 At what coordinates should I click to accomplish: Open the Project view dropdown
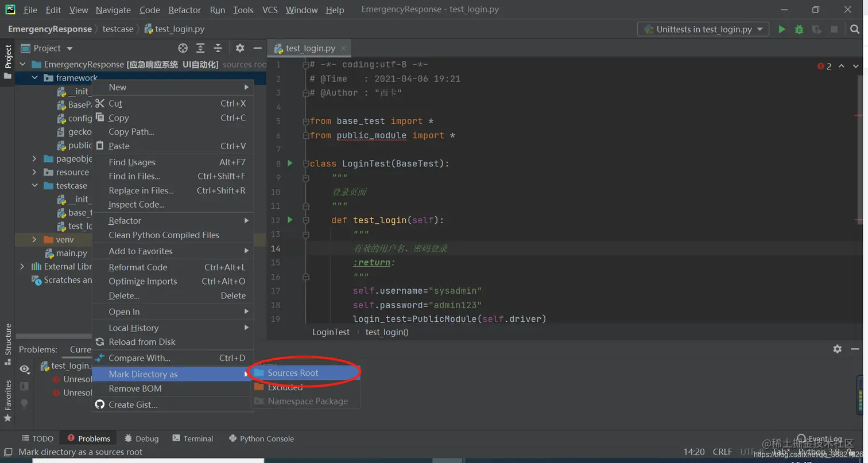pyautogui.click(x=47, y=48)
